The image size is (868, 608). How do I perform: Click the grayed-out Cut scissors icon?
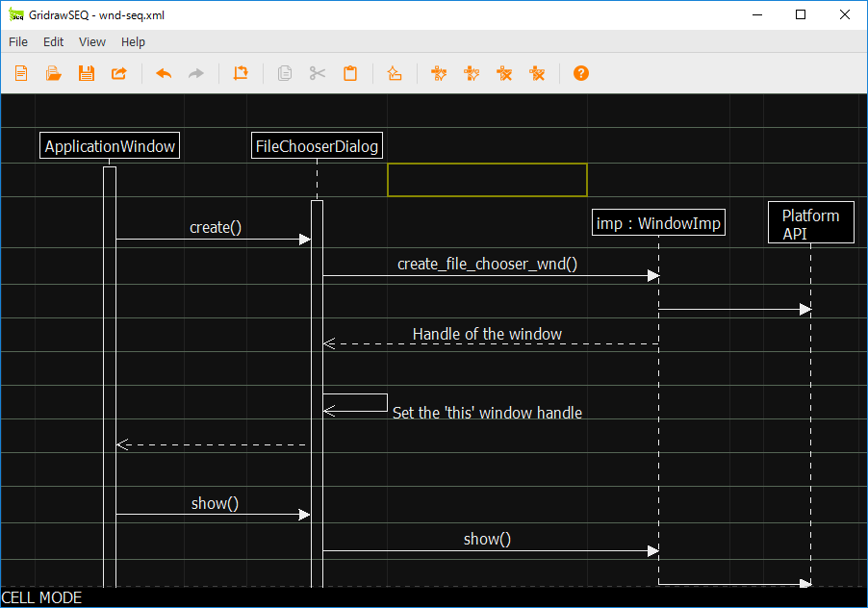pyautogui.click(x=318, y=73)
